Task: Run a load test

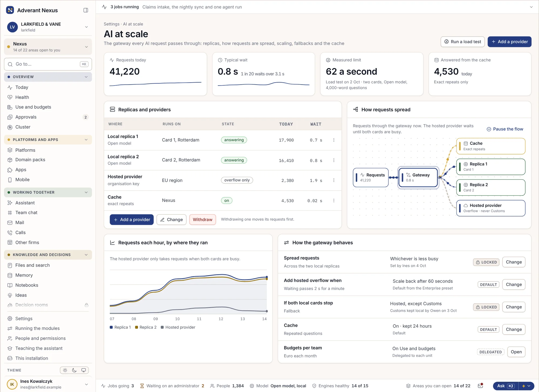Action: pos(462,42)
